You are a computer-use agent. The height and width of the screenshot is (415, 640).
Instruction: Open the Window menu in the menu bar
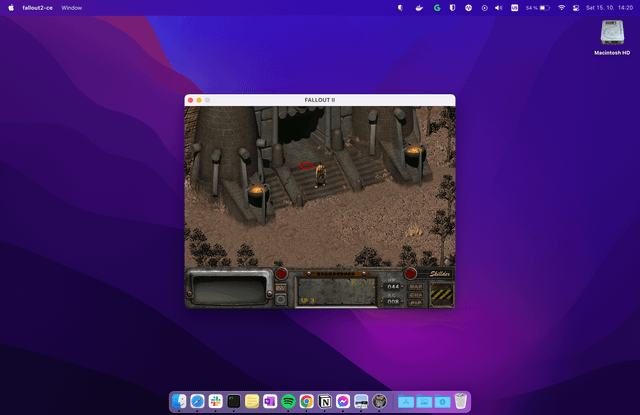coord(71,8)
